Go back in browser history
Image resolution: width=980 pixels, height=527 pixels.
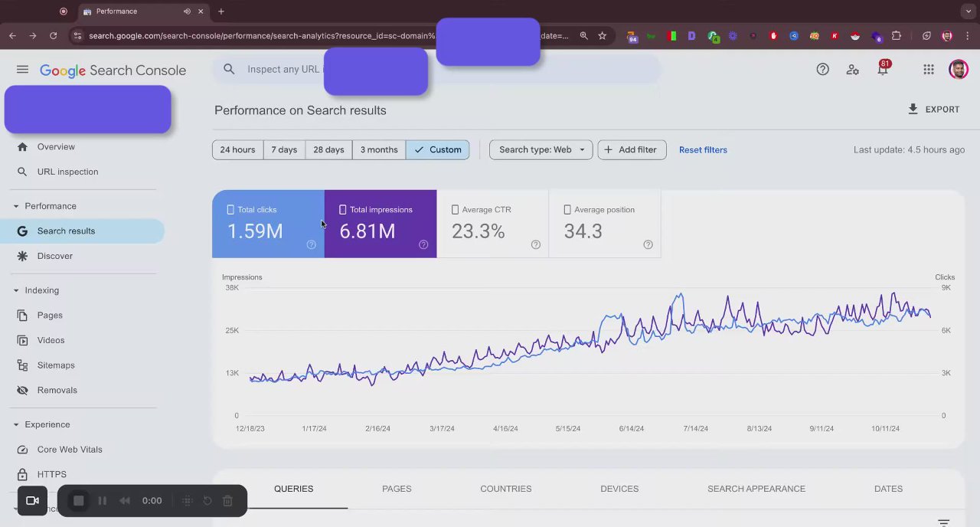coord(12,35)
